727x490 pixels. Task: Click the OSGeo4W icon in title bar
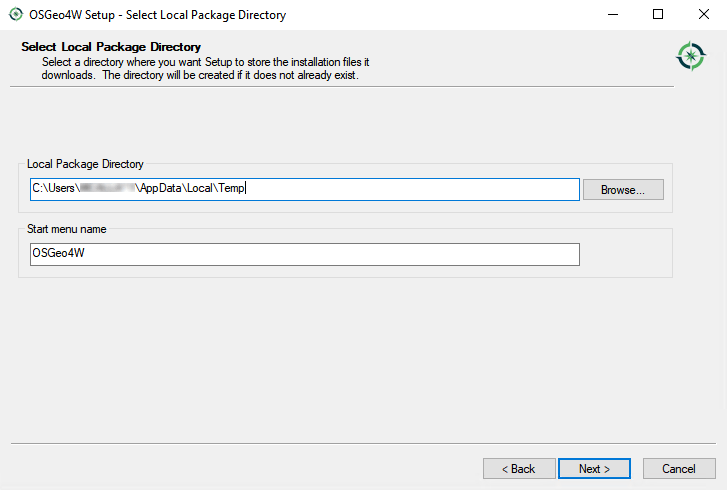click(15, 15)
